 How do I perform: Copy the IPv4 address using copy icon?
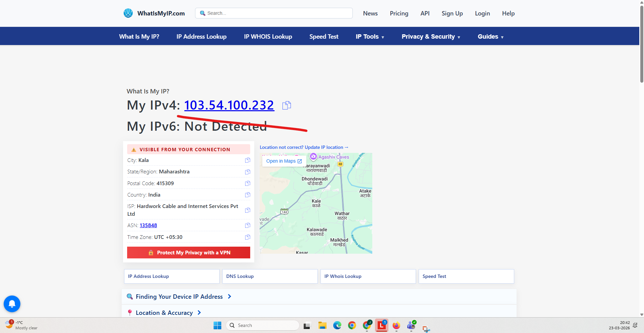[x=287, y=106]
